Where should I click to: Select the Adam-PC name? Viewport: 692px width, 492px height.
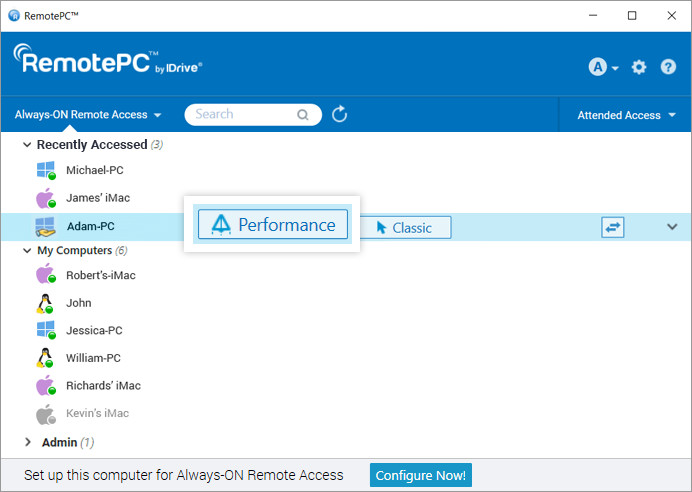91,226
